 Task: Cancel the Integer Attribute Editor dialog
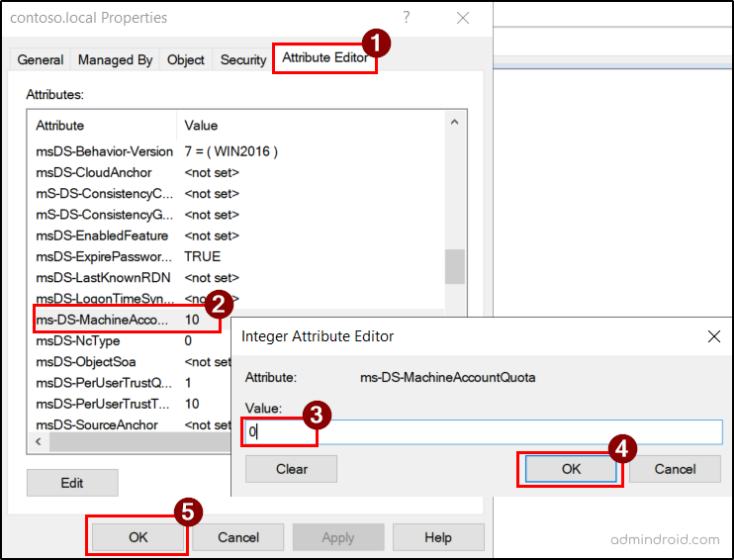(675, 469)
